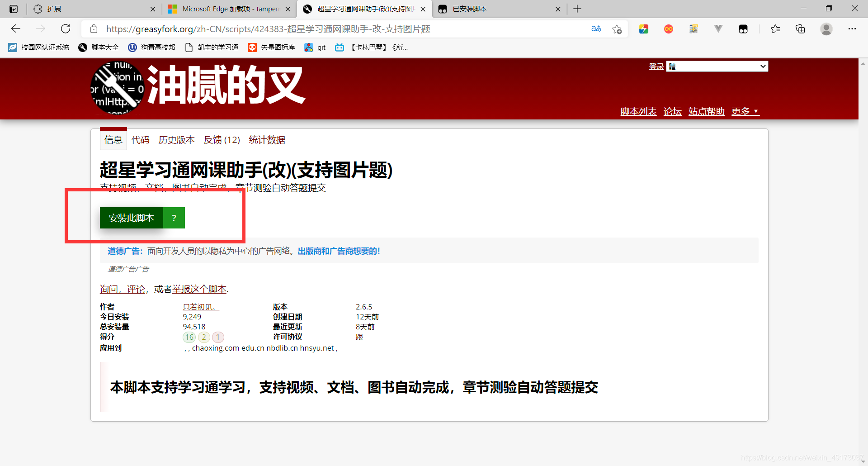The height and width of the screenshot is (466, 868).
Task: Click the total installs value 94,518
Action: coord(194,327)
